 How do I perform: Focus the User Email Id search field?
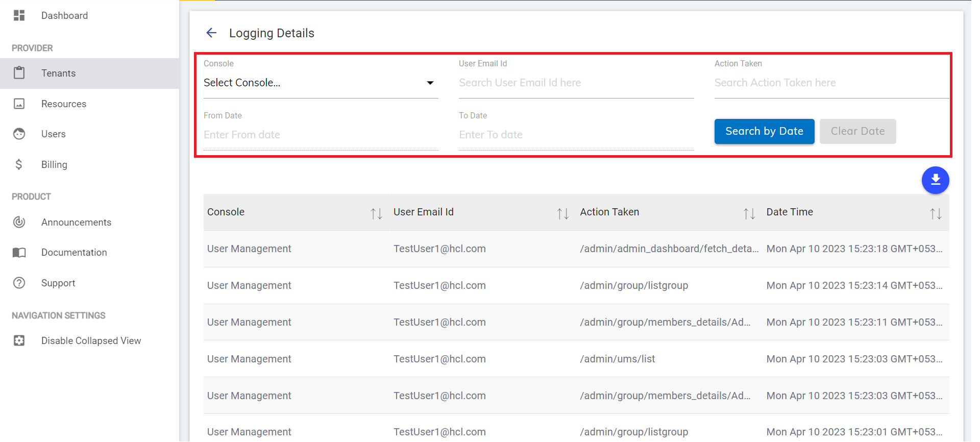(x=576, y=83)
